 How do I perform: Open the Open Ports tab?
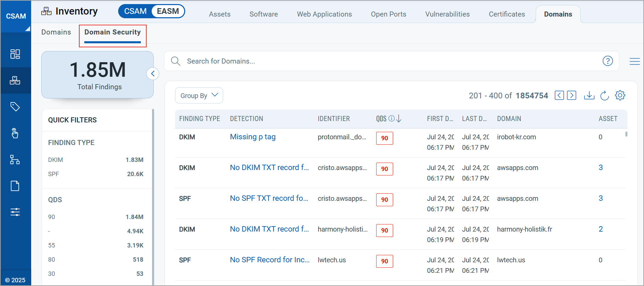pyautogui.click(x=389, y=14)
